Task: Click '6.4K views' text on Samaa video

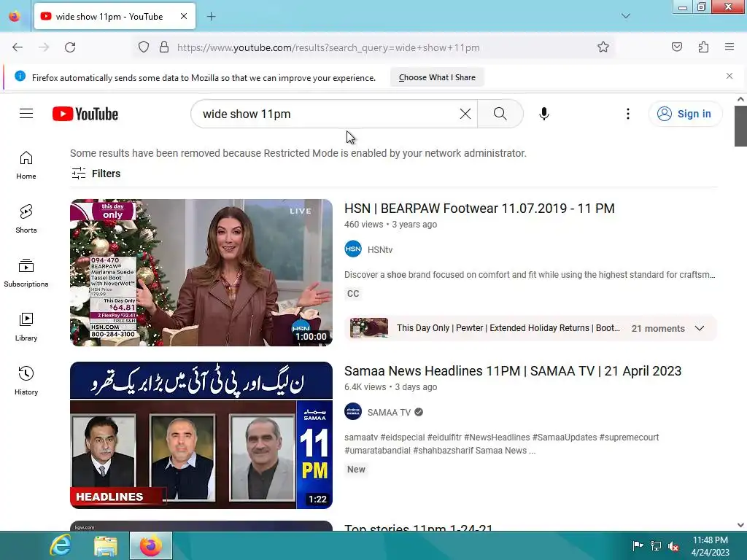Action: click(x=365, y=387)
